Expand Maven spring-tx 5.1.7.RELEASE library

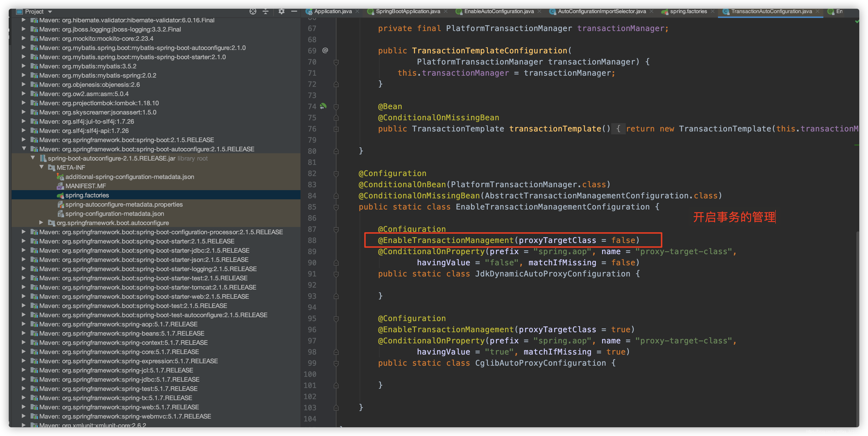click(x=24, y=398)
